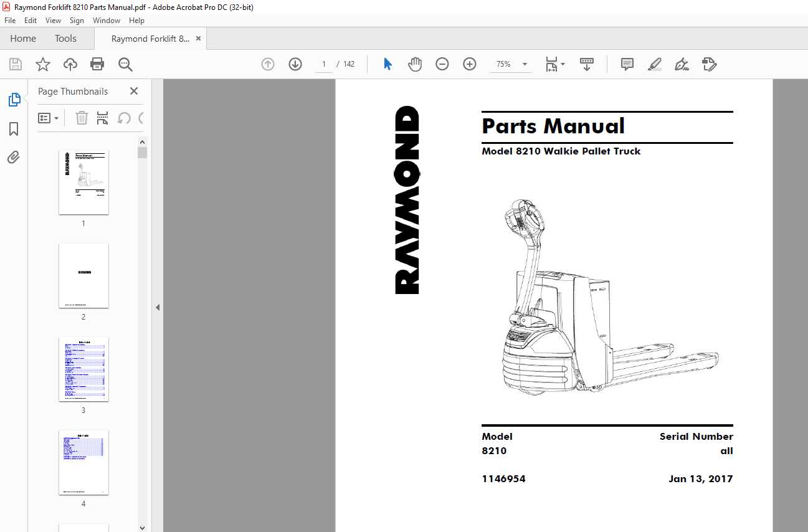Open Page Thumbnails panel in sidebar

14,100
